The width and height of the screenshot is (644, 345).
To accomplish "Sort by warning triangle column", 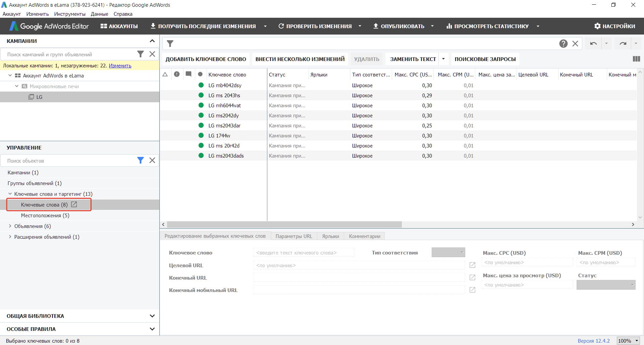I will (x=165, y=74).
